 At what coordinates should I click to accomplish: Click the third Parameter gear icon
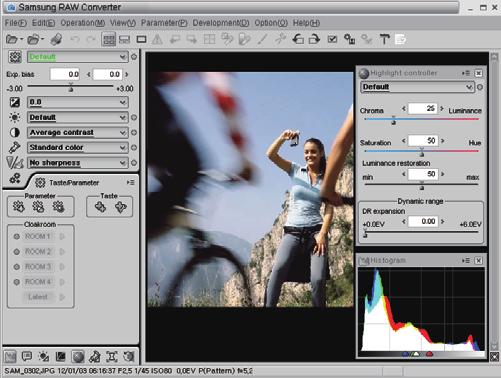(x=59, y=207)
